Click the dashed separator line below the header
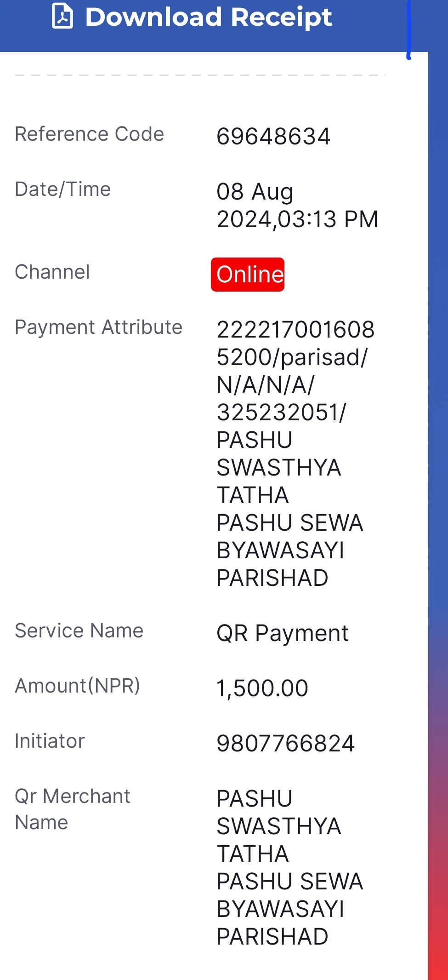 tap(200, 75)
